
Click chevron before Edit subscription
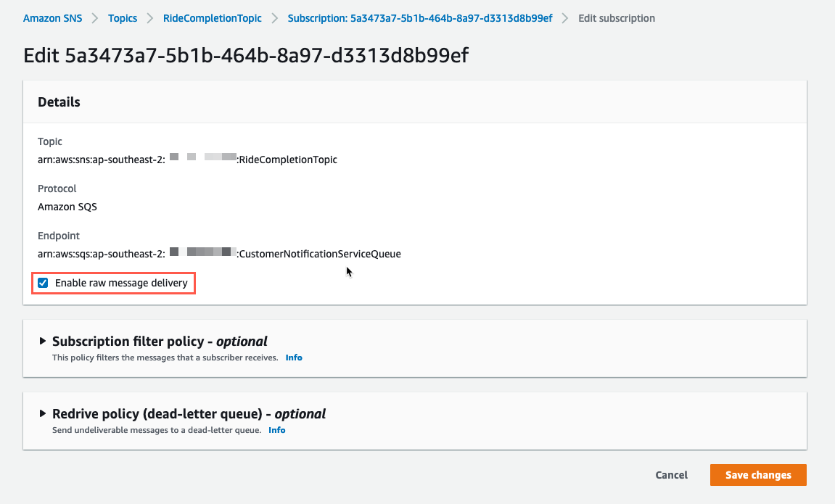click(x=565, y=18)
